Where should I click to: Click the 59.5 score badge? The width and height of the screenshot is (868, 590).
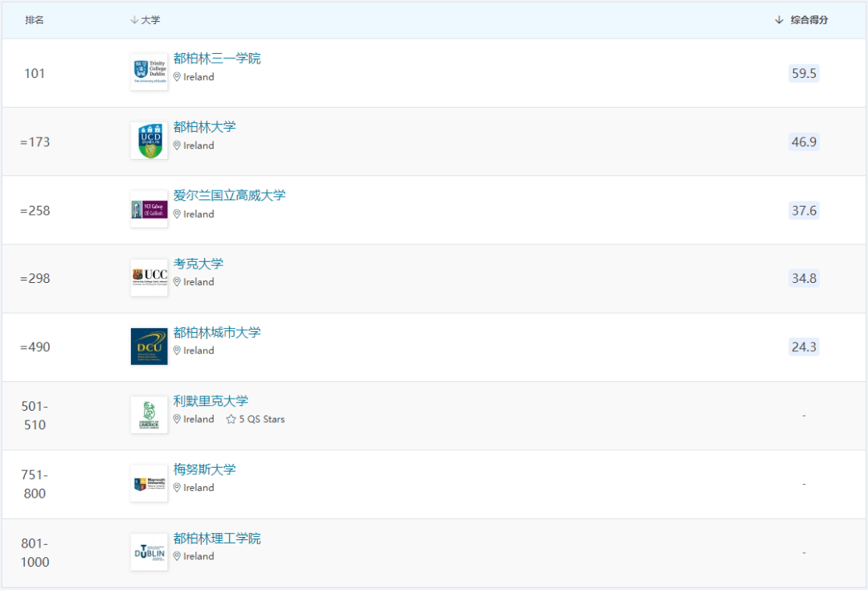coord(804,73)
